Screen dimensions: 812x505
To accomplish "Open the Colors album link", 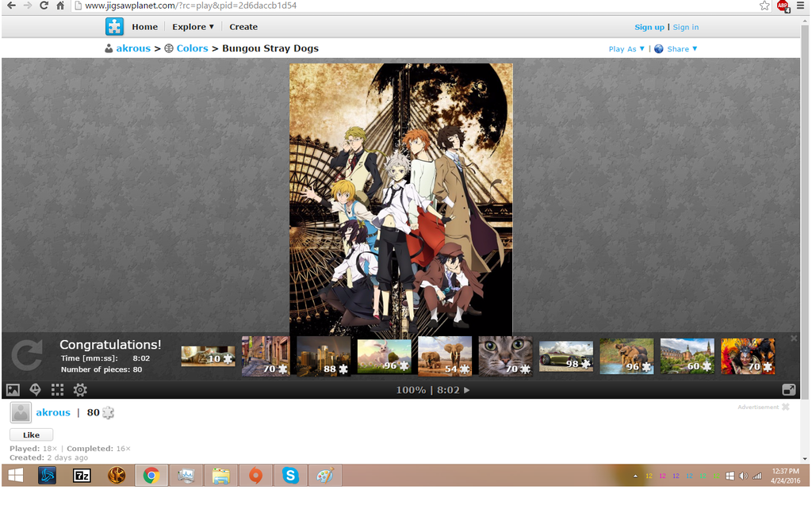I will point(192,48).
